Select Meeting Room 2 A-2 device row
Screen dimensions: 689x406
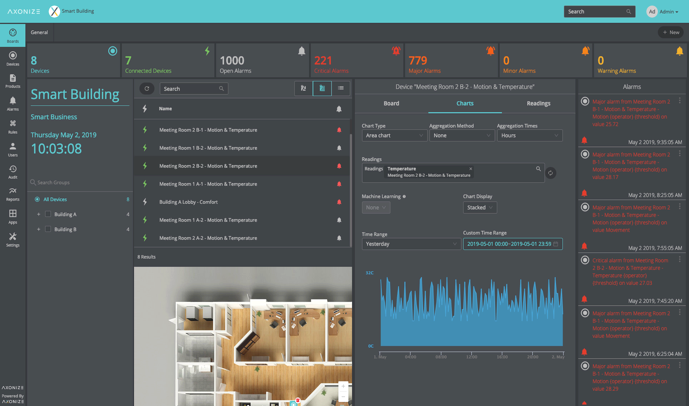pyautogui.click(x=242, y=238)
